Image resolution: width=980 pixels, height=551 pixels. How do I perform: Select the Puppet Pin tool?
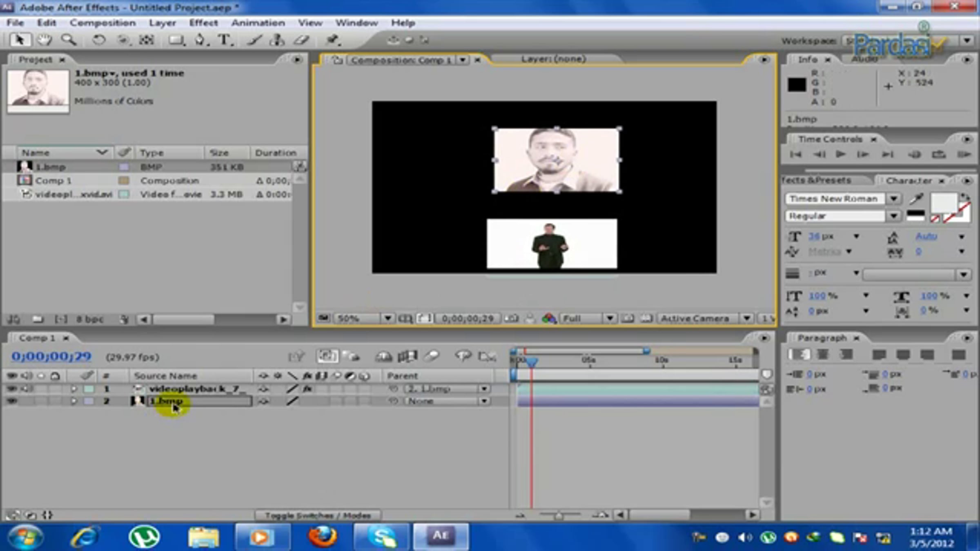click(x=332, y=40)
